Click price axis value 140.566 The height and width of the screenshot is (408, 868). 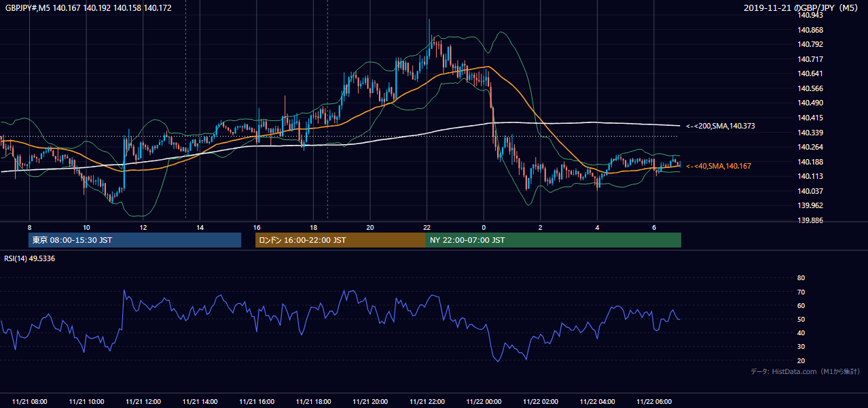coord(811,88)
